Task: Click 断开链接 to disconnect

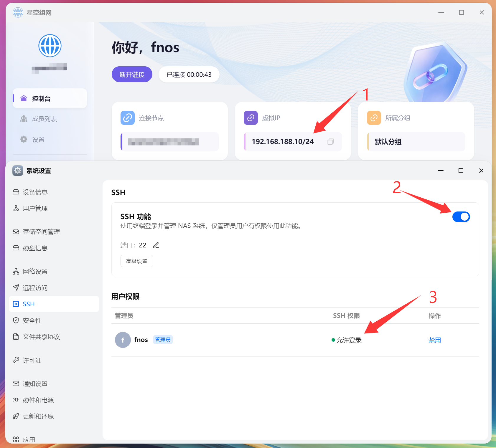Action: point(132,75)
